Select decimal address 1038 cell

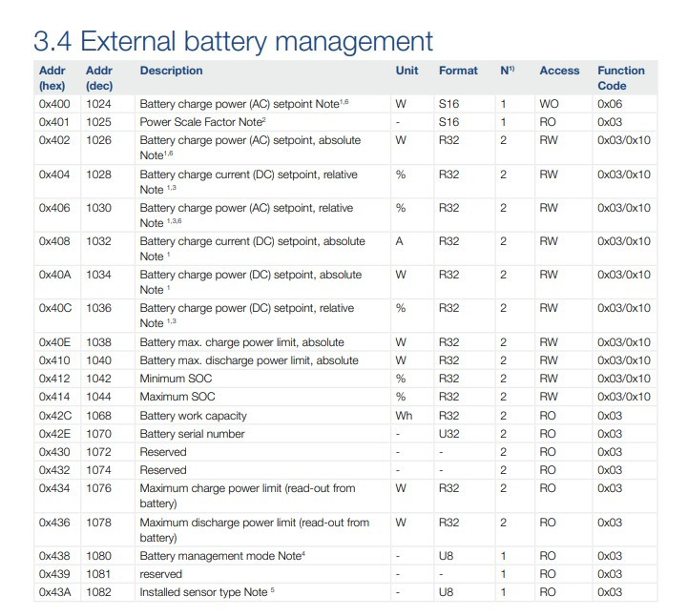98,342
